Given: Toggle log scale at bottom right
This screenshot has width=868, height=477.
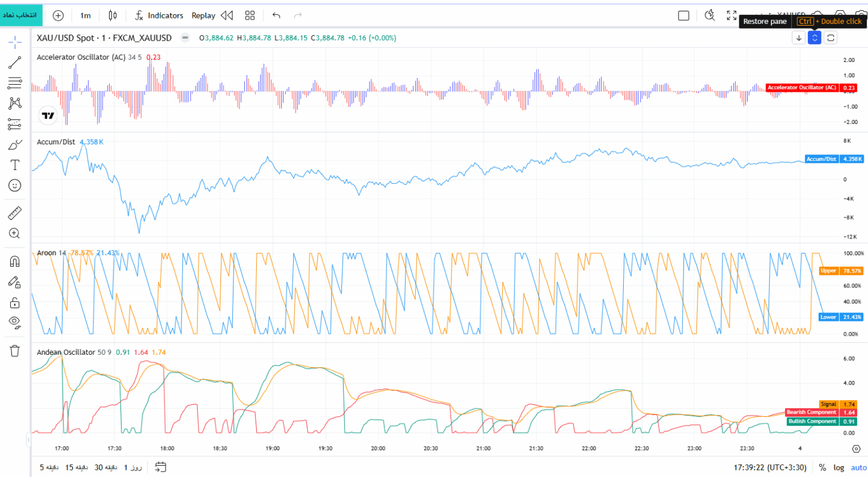Looking at the screenshot, I should point(839,467).
